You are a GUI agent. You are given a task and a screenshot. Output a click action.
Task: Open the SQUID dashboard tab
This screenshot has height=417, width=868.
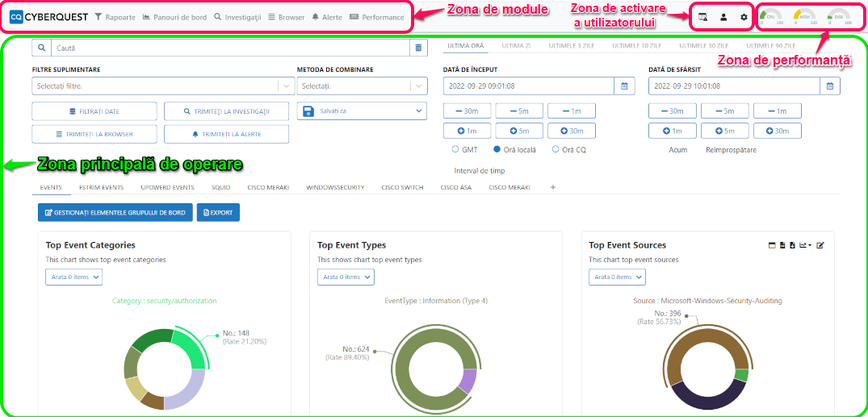pyautogui.click(x=221, y=187)
